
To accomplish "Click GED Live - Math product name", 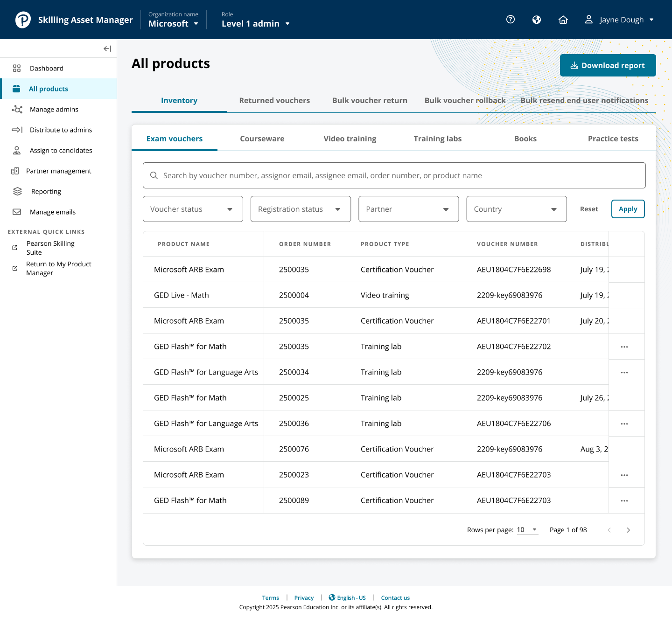I will coord(182,295).
